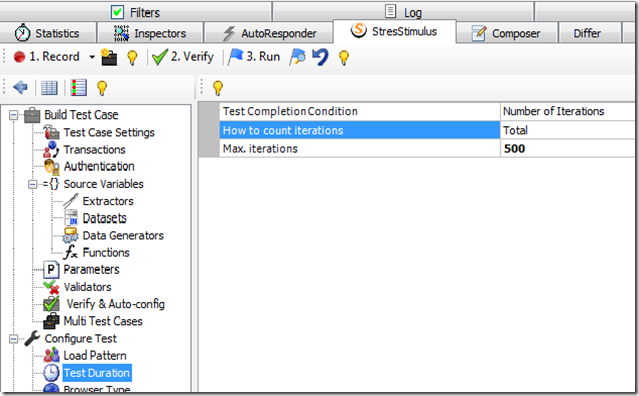
Task: Click the 2. Verify button
Action: point(183,57)
